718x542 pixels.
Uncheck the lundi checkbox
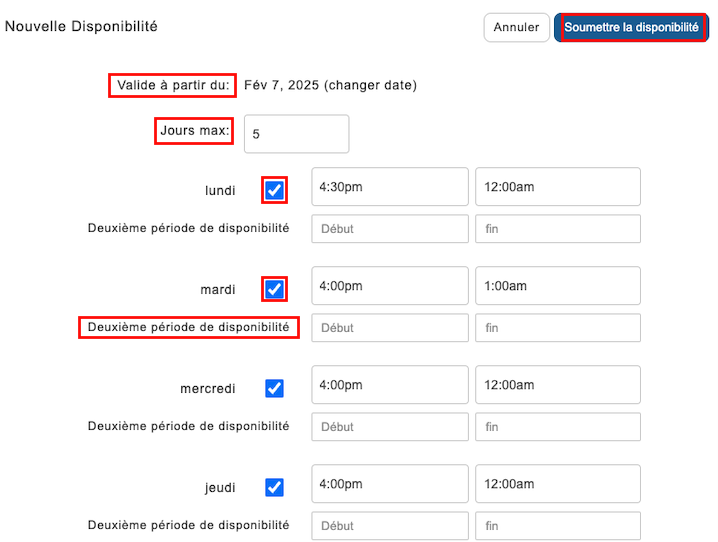(x=274, y=190)
